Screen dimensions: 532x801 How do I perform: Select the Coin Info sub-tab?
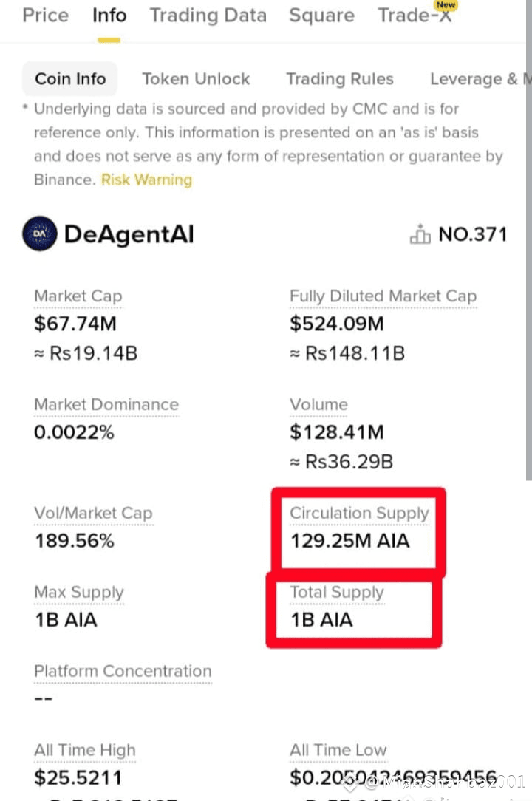pyautogui.click(x=70, y=78)
